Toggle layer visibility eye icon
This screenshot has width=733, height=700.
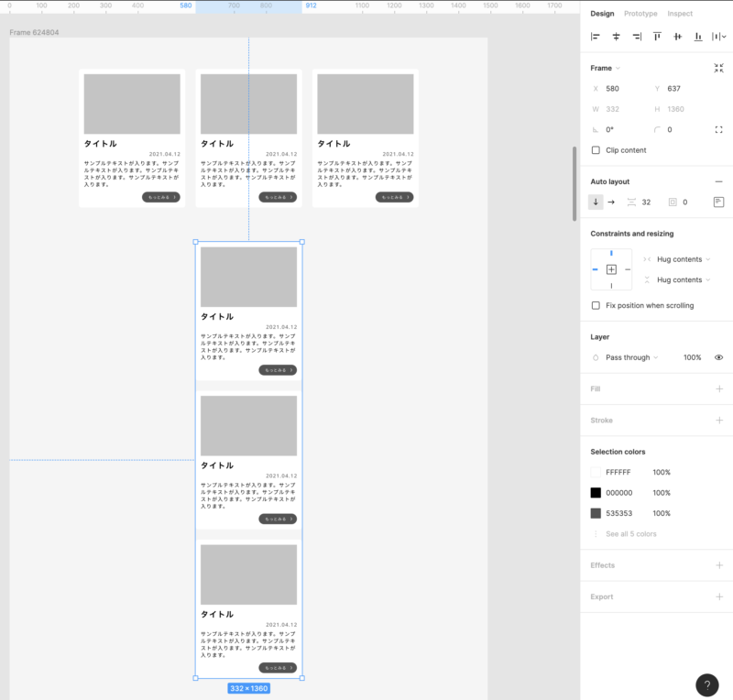coord(718,357)
